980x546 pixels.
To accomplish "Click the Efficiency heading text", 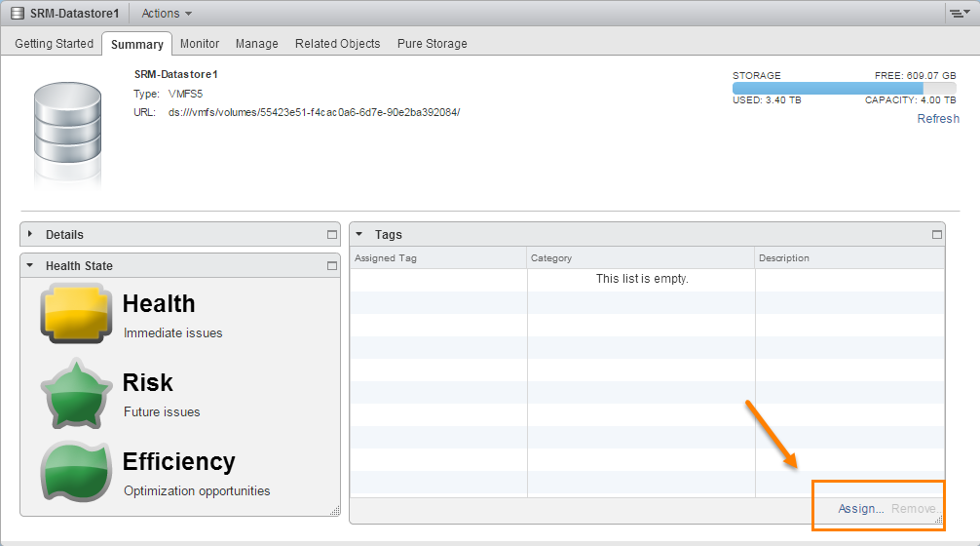I will click(x=178, y=461).
